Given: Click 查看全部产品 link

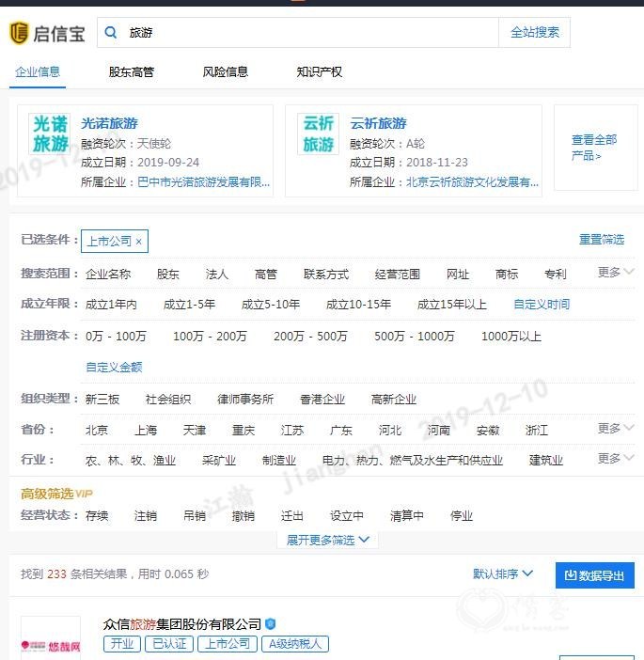Looking at the screenshot, I should click(x=594, y=148).
